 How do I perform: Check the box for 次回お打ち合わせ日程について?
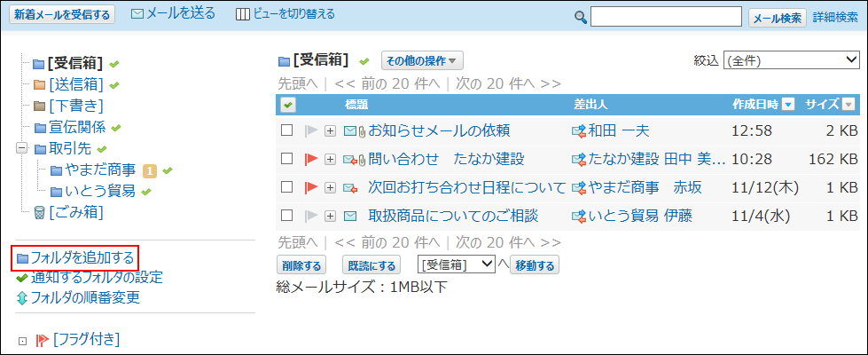[x=286, y=187]
